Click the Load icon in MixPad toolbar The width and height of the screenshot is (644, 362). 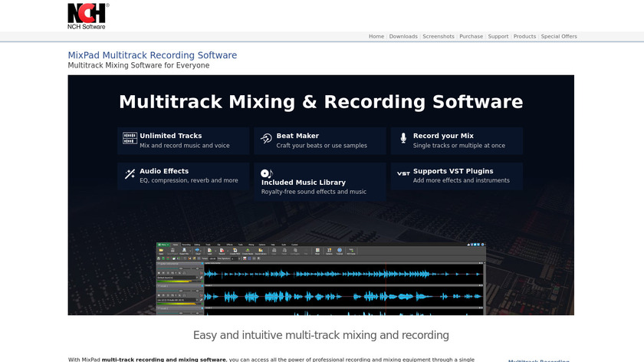point(209,251)
